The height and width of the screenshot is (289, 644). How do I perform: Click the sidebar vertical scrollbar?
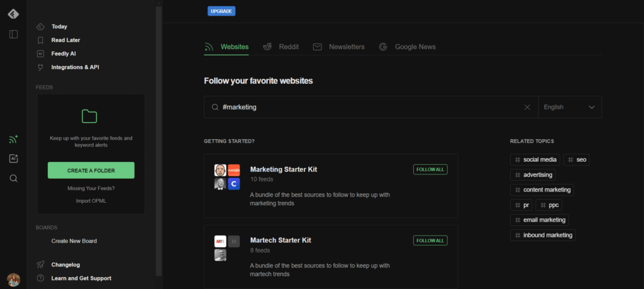pyautogui.click(x=158, y=140)
